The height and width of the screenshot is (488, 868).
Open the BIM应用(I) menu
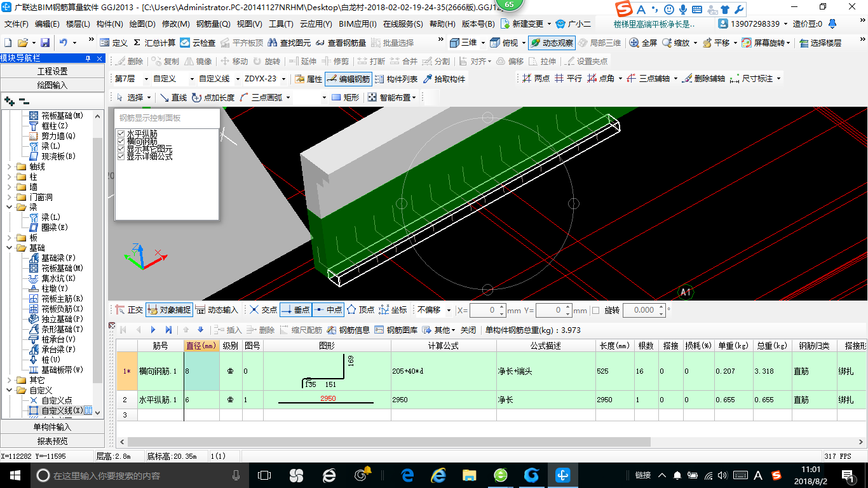(357, 24)
